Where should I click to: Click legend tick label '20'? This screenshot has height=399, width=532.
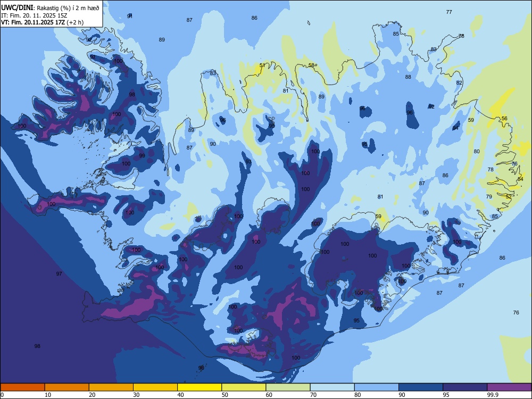click(x=92, y=395)
